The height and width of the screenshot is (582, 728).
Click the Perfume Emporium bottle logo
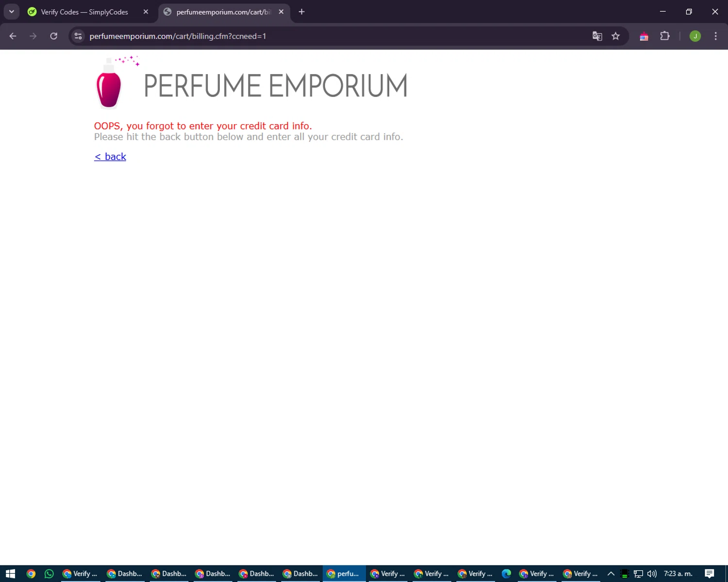click(116, 82)
